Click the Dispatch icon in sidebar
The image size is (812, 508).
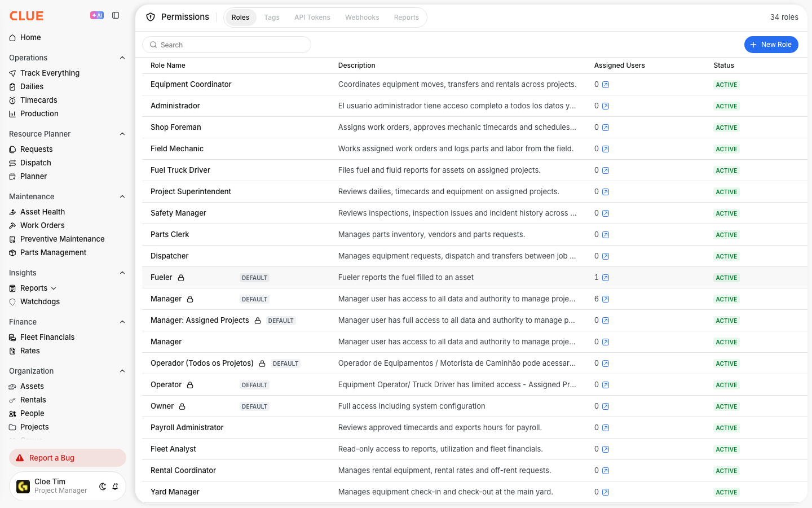click(x=12, y=163)
